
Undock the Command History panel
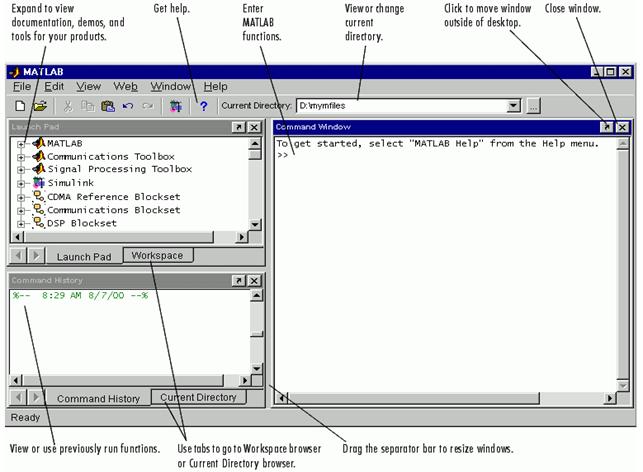click(238, 281)
